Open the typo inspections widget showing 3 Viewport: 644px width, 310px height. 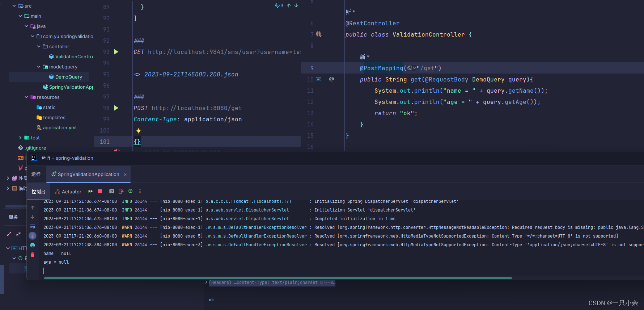pyautogui.click(x=279, y=5)
